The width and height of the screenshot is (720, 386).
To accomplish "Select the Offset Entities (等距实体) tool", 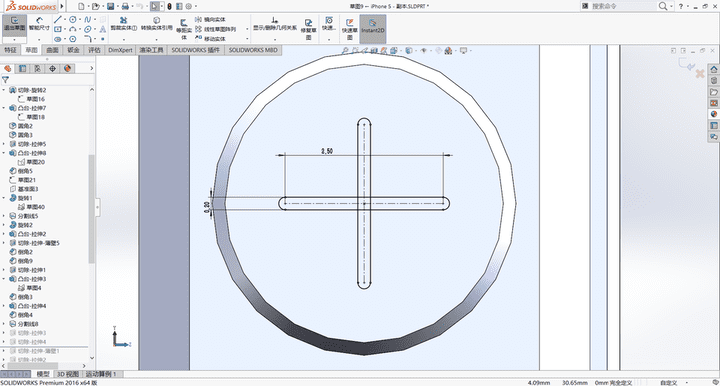I will tap(184, 29).
